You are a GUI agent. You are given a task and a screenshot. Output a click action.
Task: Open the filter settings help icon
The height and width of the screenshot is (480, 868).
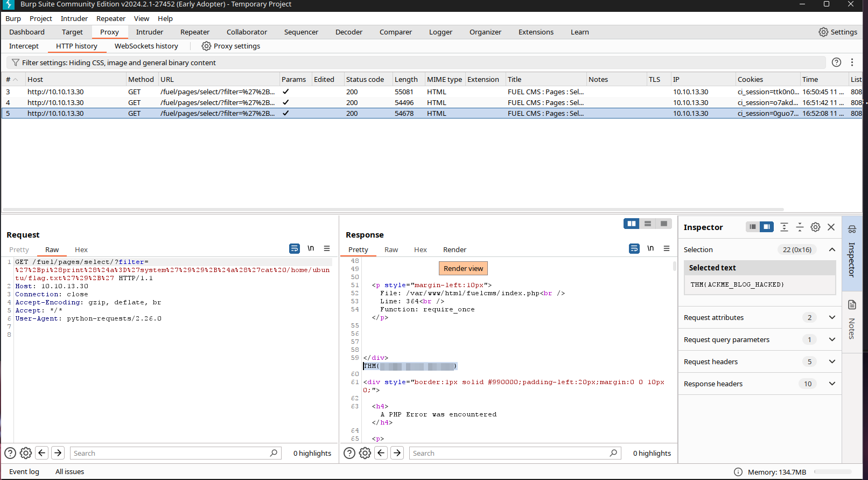tap(836, 62)
